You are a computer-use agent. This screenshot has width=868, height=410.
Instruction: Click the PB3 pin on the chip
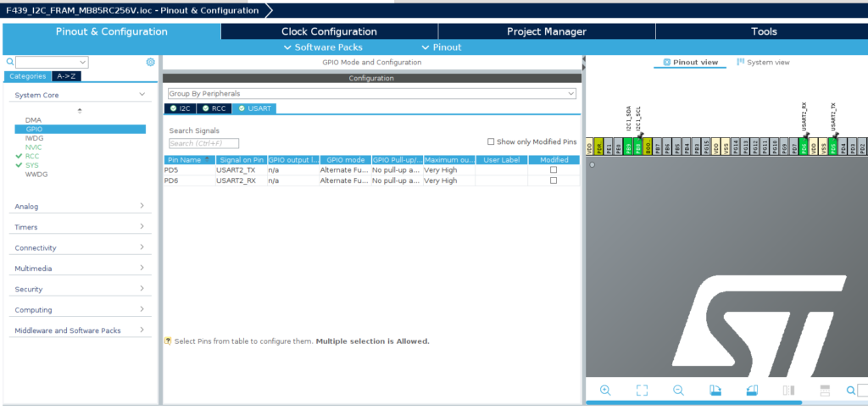[697, 147]
